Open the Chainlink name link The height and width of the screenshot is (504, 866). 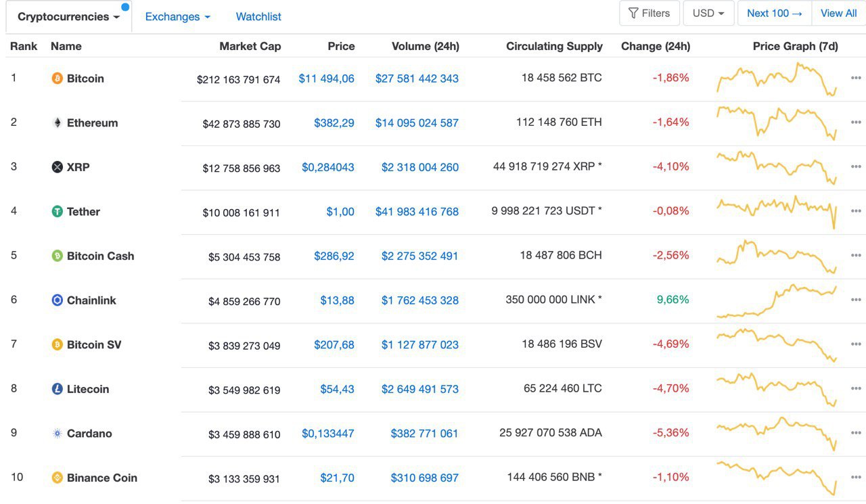91,300
